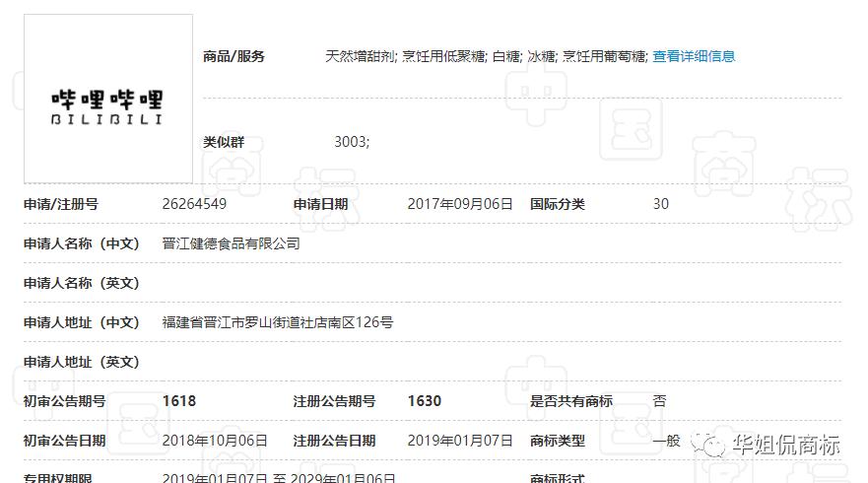Image resolution: width=868 pixels, height=483 pixels.
Task: Click the 初审公告期号 label
Action: coord(65,401)
